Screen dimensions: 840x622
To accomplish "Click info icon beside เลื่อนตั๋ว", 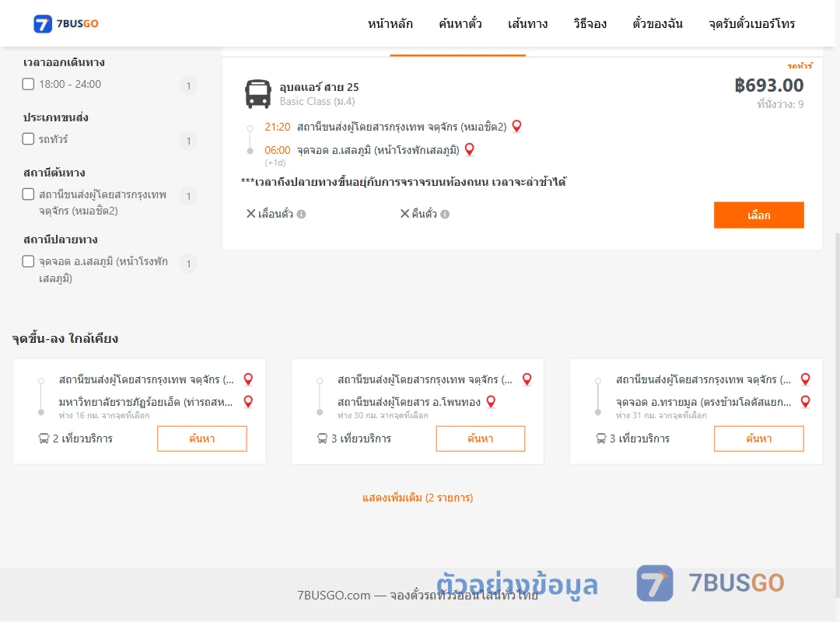I will [302, 215].
